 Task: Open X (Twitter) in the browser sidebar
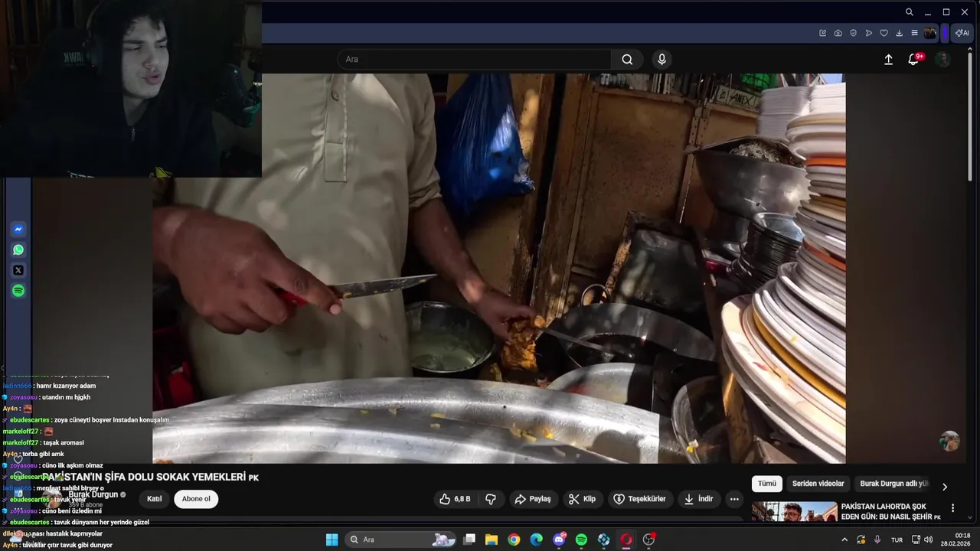18,270
